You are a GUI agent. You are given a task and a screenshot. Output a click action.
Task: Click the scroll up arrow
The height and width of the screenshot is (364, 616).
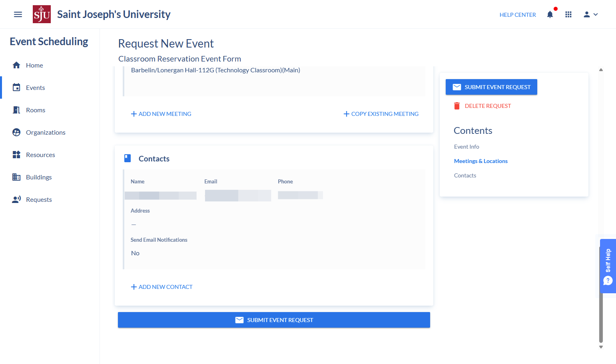click(x=601, y=70)
